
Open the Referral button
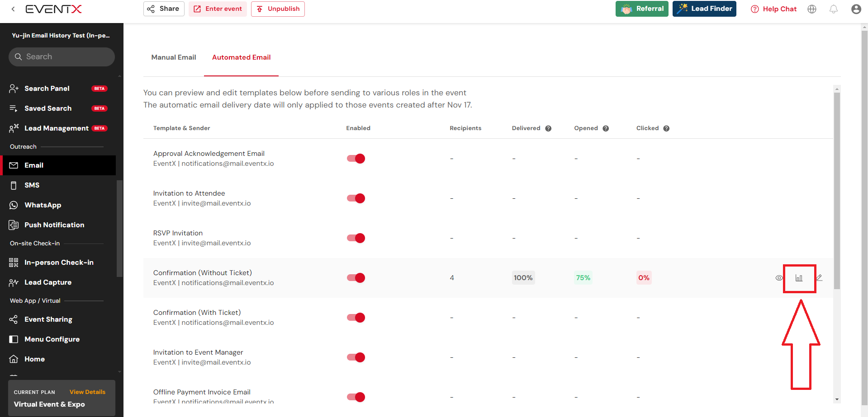click(x=642, y=9)
